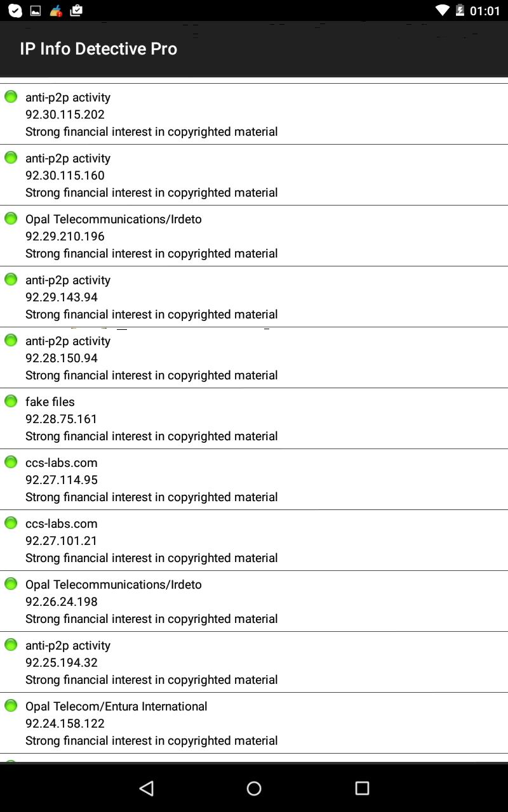Click green status dot beside 92.30.115.202
This screenshot has width=508, height=812.
tap(11, 96)
